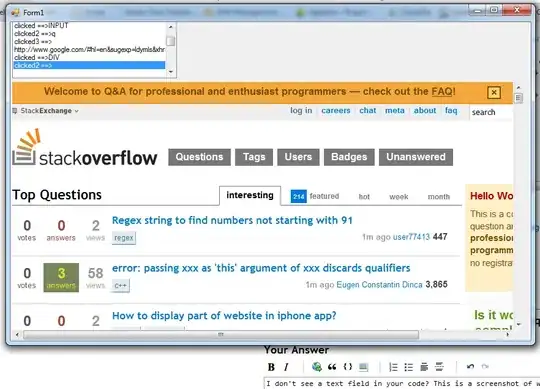Viewport: 540px width, 389px height.
Task: Select the week questions tab
Action: click(x=399, y=197)
